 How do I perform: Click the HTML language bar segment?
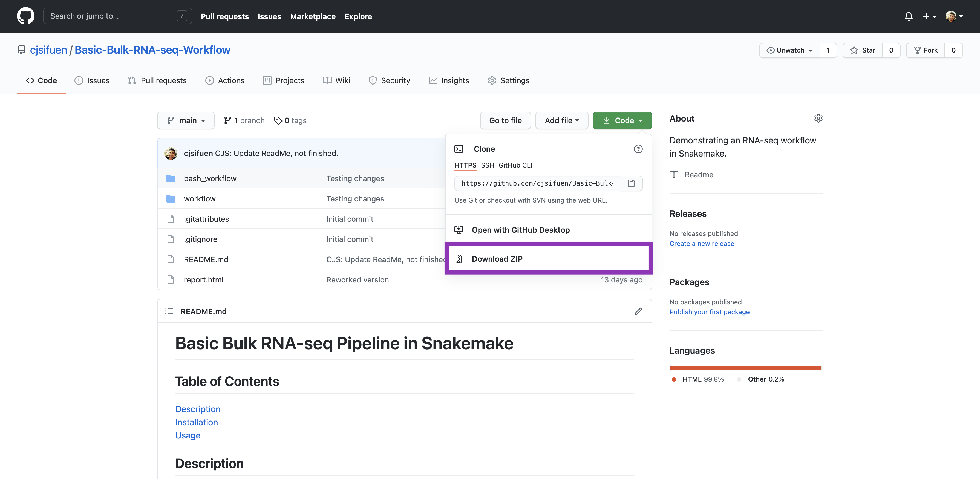[745, 368]
